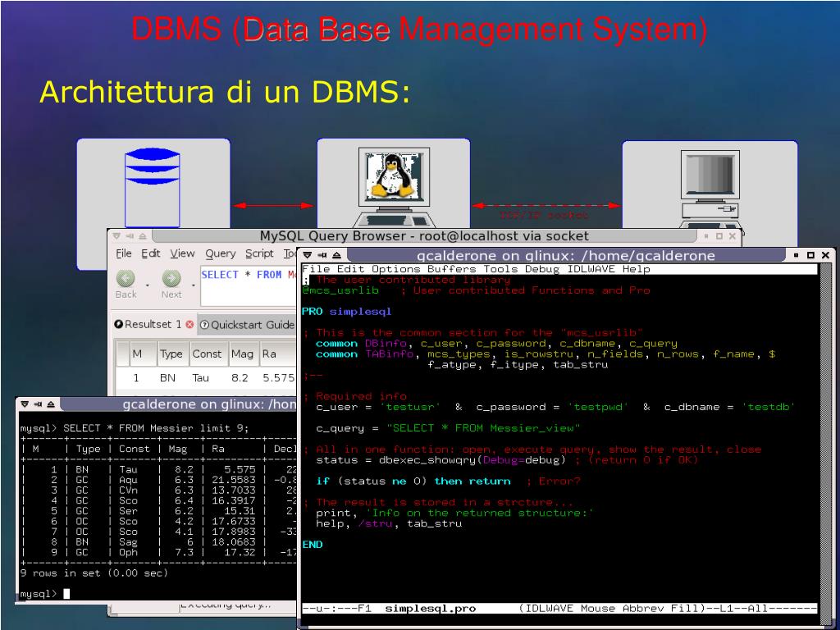Open the Debug menu in Emacs

pos(542,269)
